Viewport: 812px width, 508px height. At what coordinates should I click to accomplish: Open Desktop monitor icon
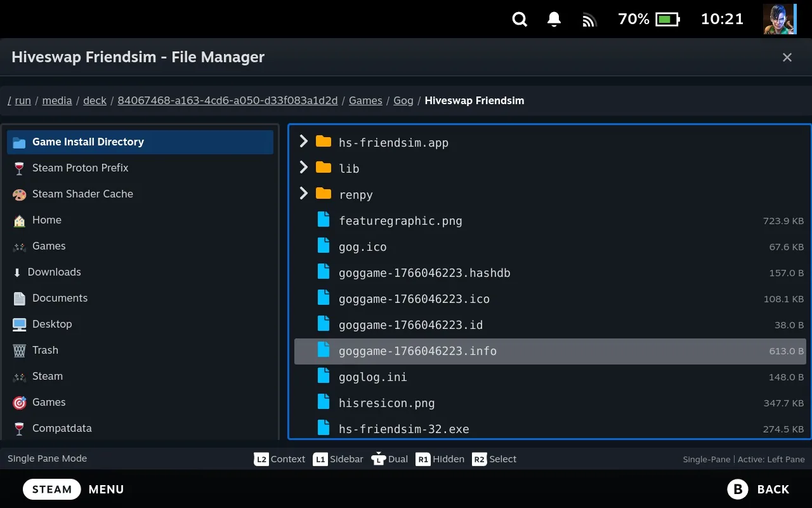pos(19,324)
